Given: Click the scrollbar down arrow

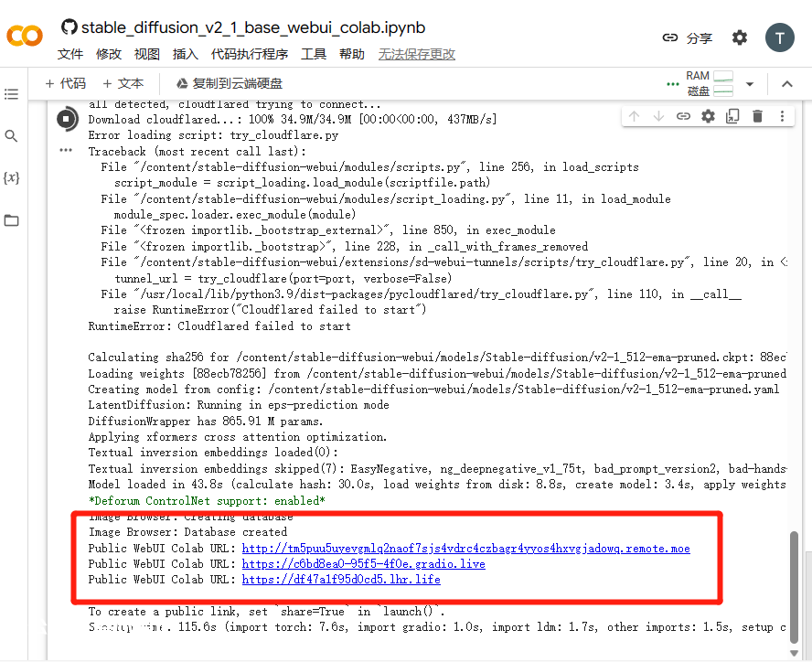Looking at the screenshot, I should tap(795, 653).
